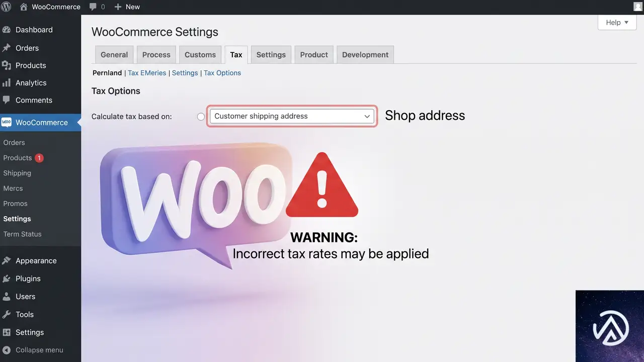Expand the Help panel dropdown

pos(617,22)
